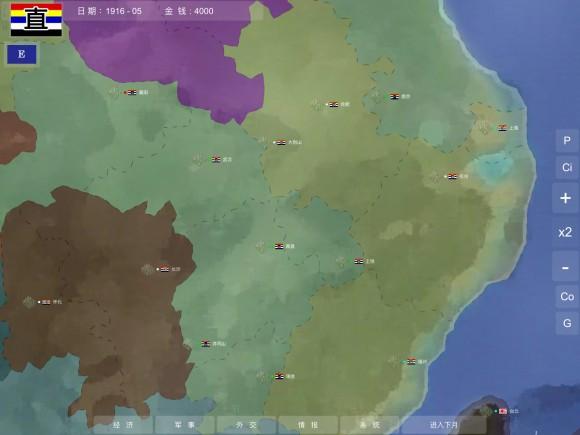Click the Ci side button
580x435 pixels.
pyautogui.click(x=566, y=168)
